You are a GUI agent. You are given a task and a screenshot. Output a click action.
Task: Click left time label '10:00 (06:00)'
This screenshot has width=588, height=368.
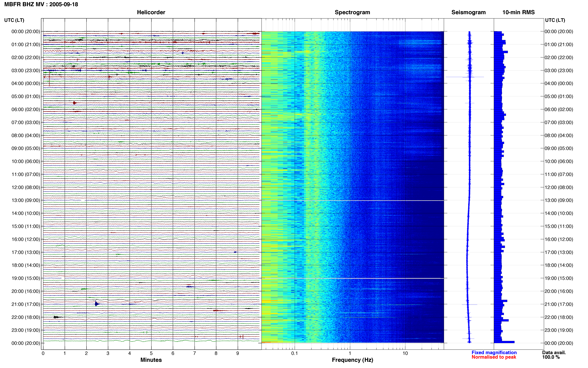(x=26, y=161)
